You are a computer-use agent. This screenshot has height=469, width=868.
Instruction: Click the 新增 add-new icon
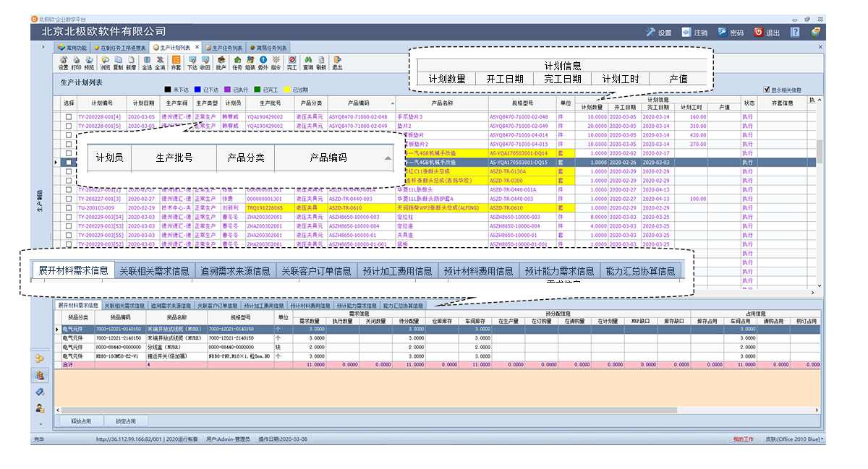(x=131, y=63)
